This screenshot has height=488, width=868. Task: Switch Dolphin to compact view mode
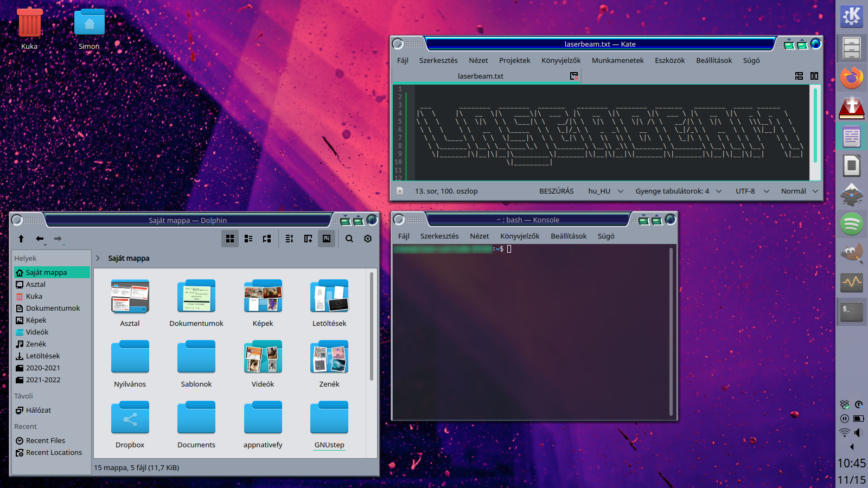pos(248,239)
